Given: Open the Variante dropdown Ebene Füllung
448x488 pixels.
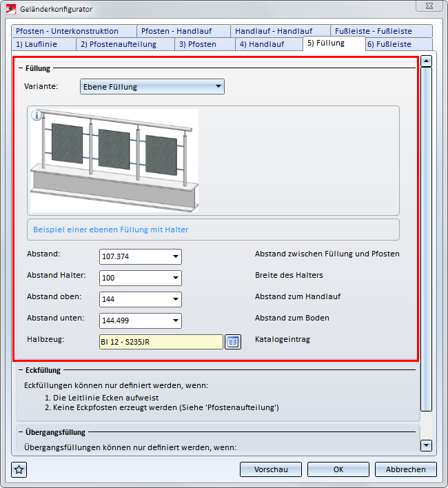Looking at the screenshot, I should point(152,87).
